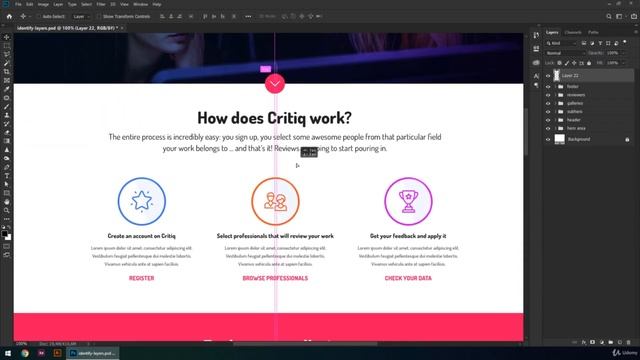The image size is (640, 360).
Task: Hide the hero area group
Action: [548, 128]
